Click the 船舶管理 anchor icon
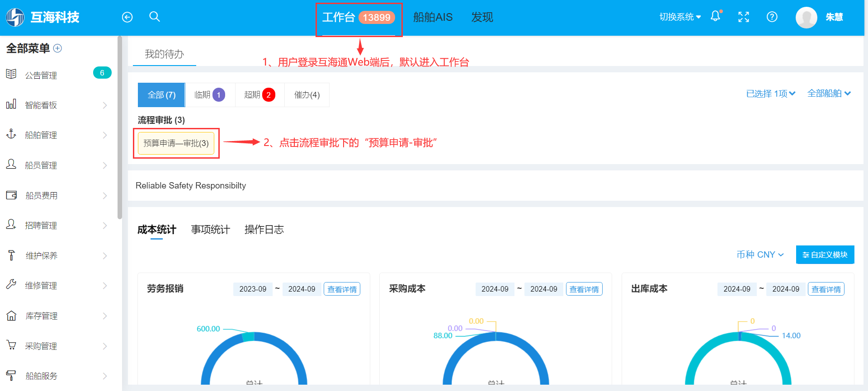Viewport: 868px width, 391px height. point(11,134)
